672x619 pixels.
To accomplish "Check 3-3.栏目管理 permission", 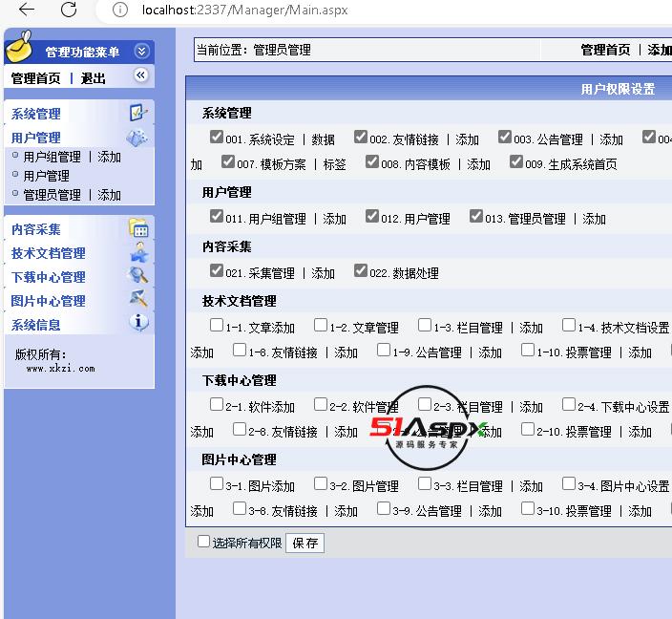I will pos(425,483).
